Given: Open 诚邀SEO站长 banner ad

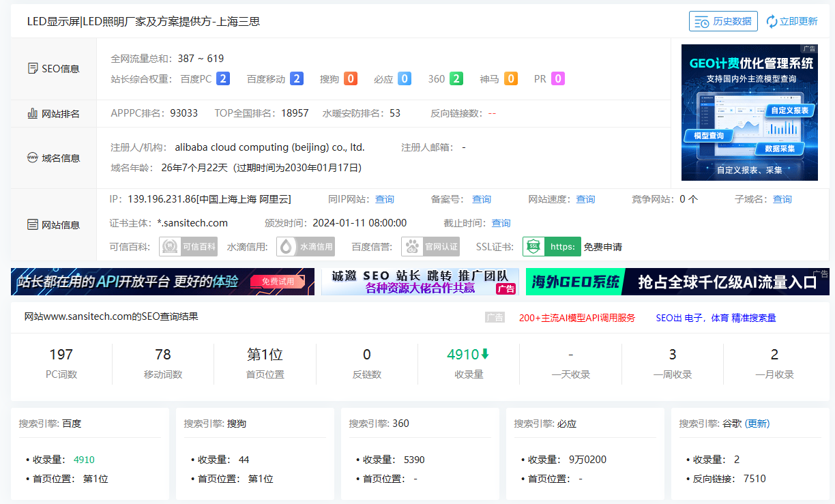Looking at the screenshot, I should pyautogui.click(x=420, y=282).
